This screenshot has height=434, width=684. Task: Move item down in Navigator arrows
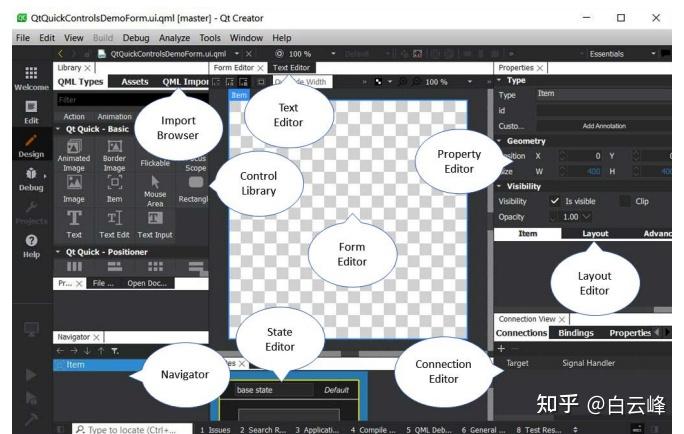tap(88, 351)
